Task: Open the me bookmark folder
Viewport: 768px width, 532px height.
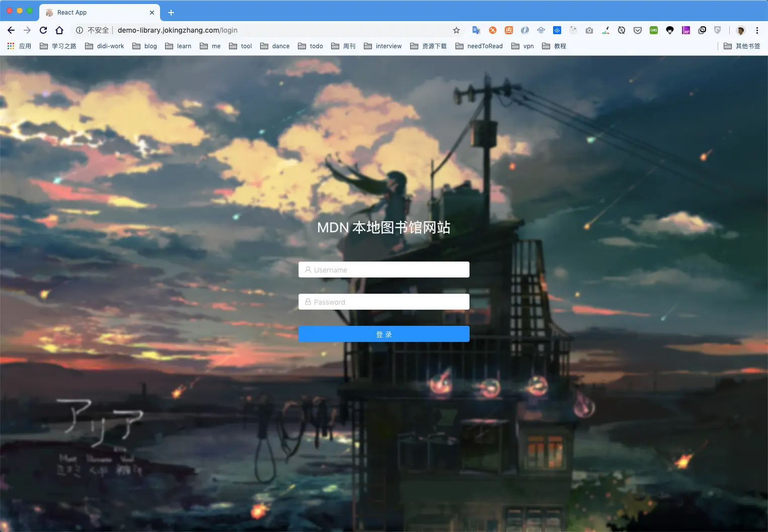Action: (210, 46)
